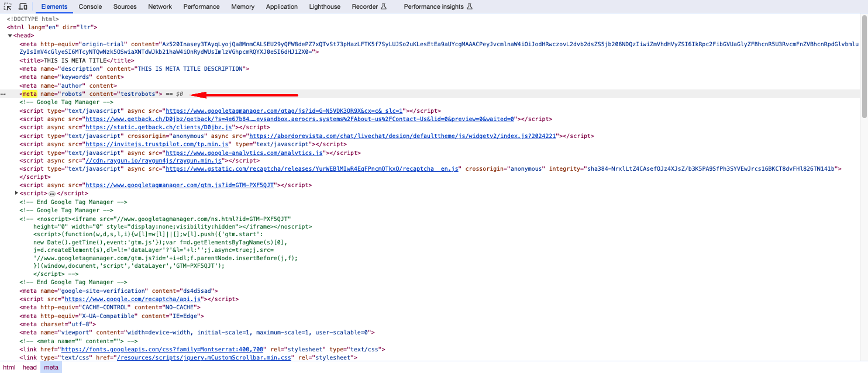Select the meta keywords element row
The width and height of the screenshot is (868, 373).
[71, 77]
